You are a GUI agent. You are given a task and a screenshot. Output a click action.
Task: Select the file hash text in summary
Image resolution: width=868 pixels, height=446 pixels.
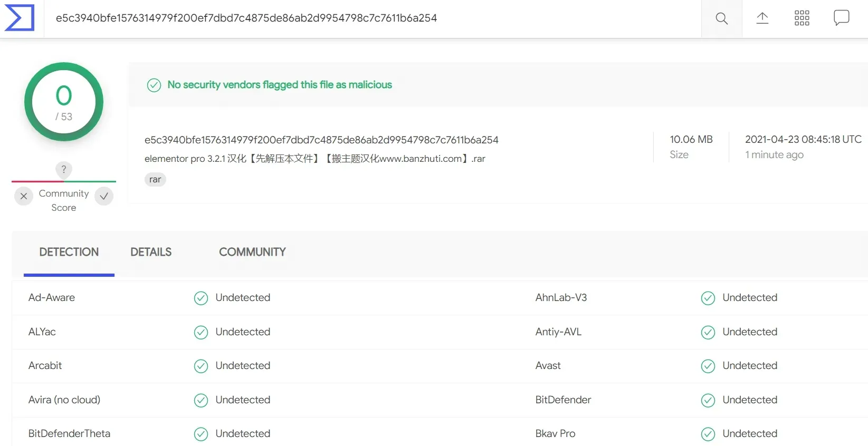click(321, 140)
